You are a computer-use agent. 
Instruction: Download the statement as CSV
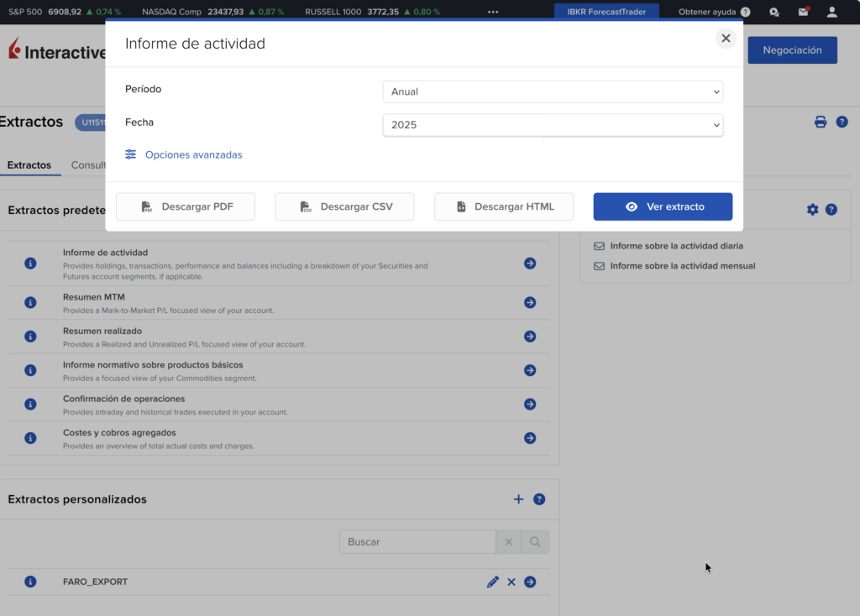click(344, 206)
